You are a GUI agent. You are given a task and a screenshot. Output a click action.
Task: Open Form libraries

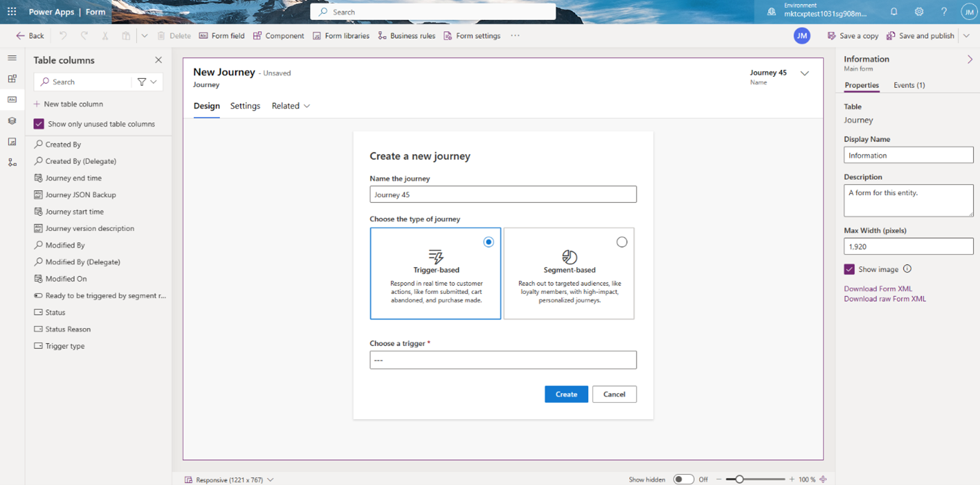pyautogui.click(x=341, y=36)
